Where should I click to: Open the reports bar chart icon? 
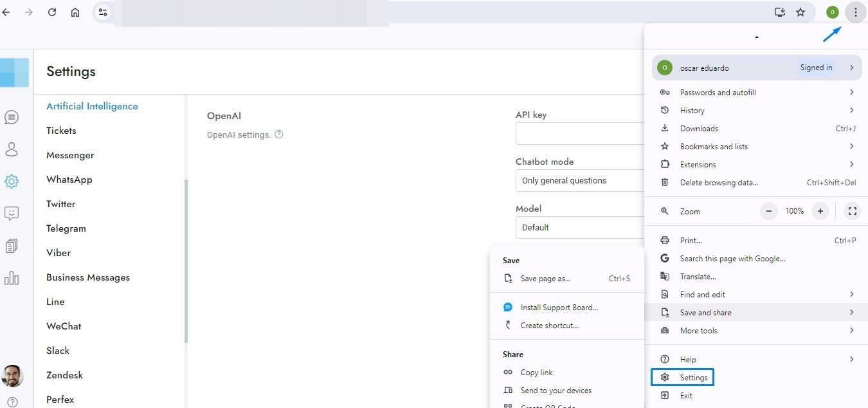(11, 278)
